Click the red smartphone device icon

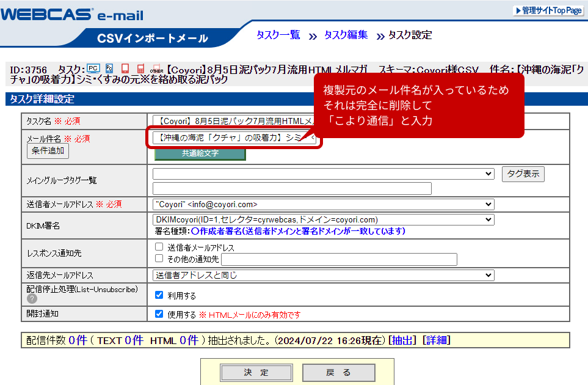coord(125,68)
